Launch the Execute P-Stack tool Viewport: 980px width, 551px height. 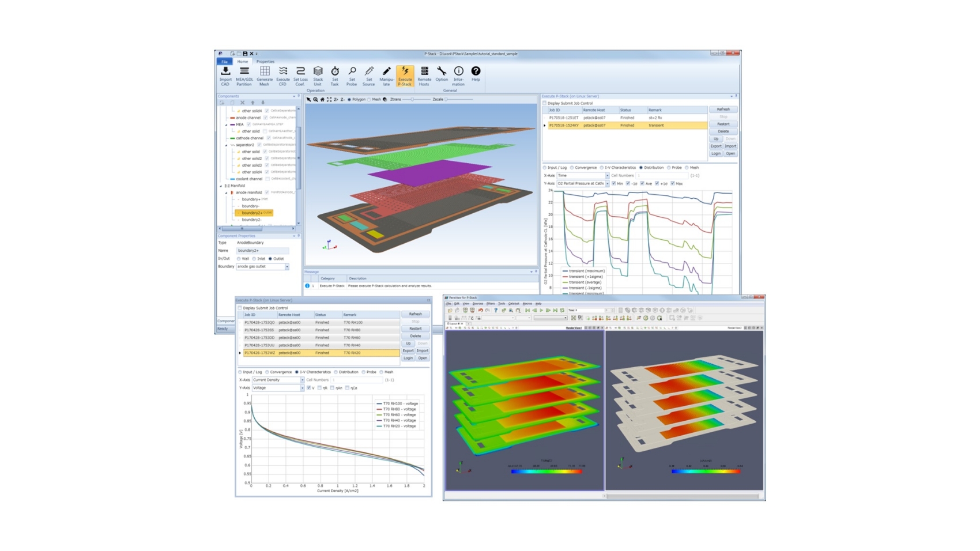[x=405, y=76]
